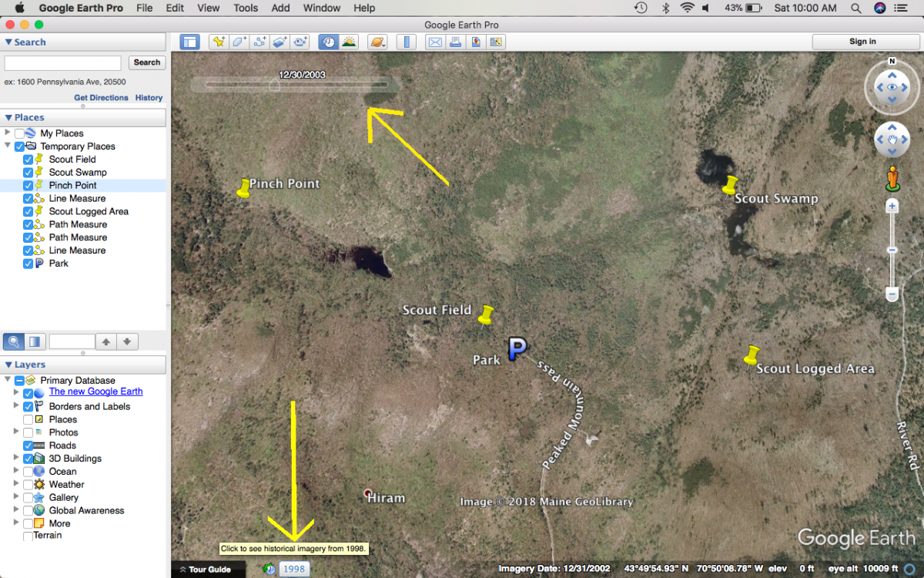Open the Add menu
The image size is (924, 578).
pos(280,8)
